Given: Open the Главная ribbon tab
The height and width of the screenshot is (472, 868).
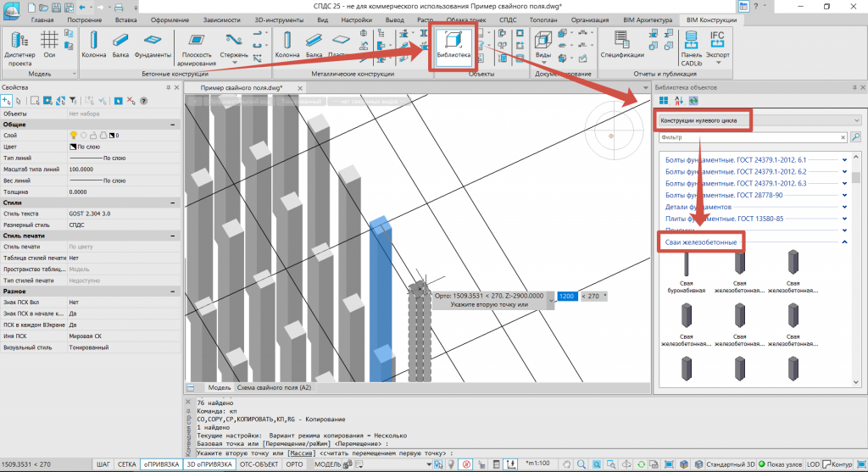Looking at the screenshot, I should (42, 20).
